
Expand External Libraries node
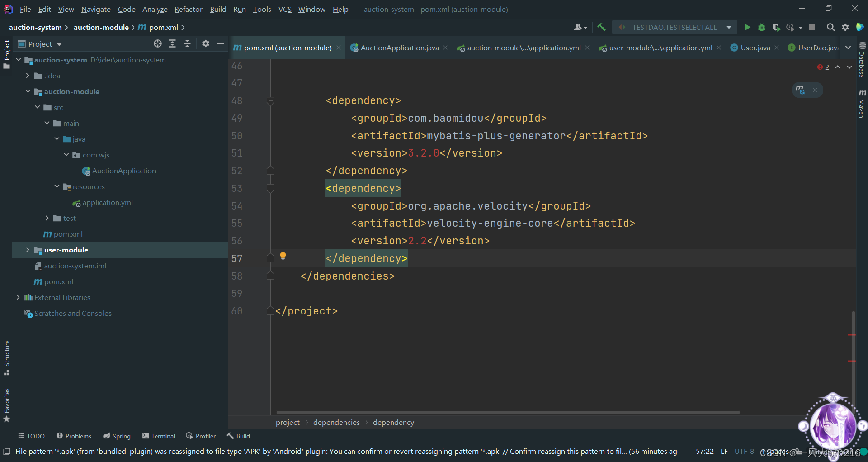click(x=18, y=298)
